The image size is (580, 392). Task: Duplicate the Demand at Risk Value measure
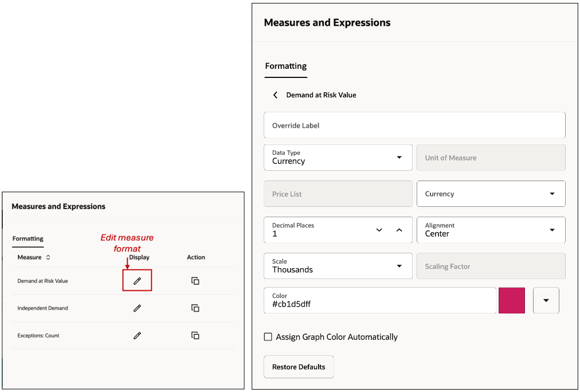coord(195,281)
